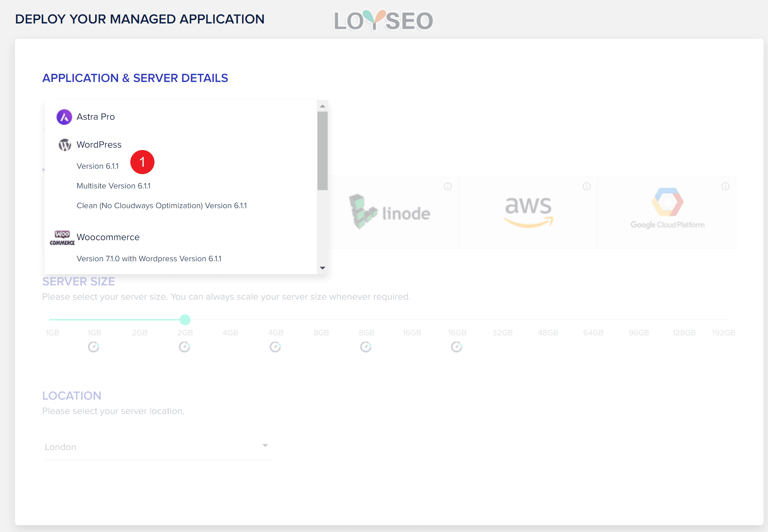Click the server size slider handle

coord(185,320)
